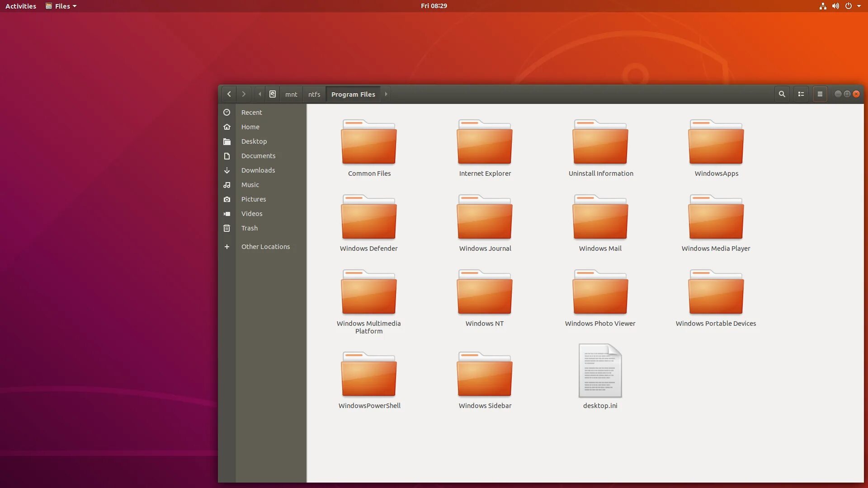Select the mnt path segment
The image size is (868, 488).
coord(291,94)
